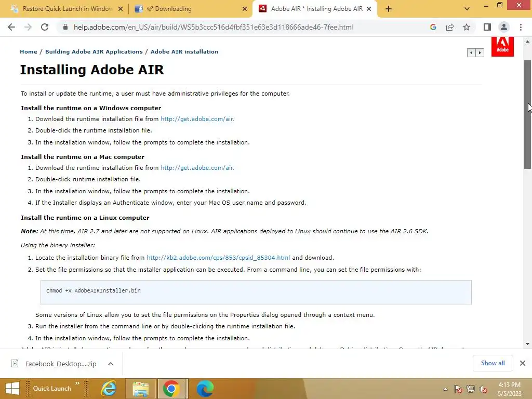Open a new browser tab
532x399 pixels.
tap(389, 9)
